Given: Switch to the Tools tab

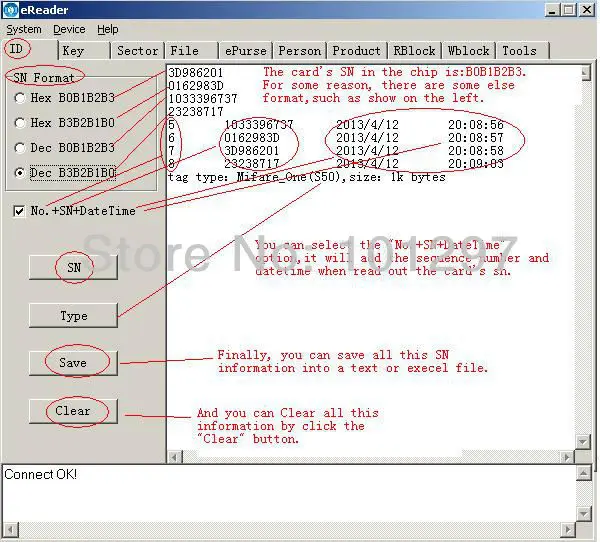Looking at the screenshot, I should [522, 51].
